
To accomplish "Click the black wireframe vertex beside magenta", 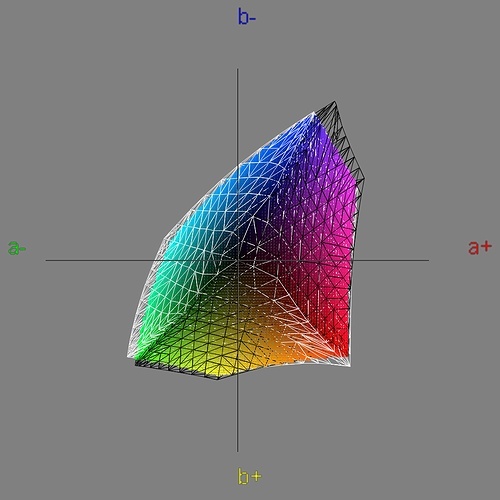I will [x=364, y=179].
